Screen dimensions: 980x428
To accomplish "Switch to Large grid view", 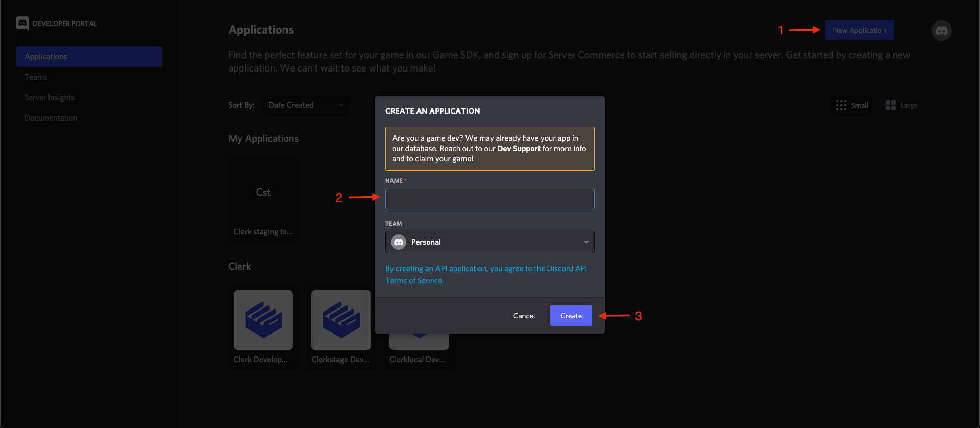I will pyautogui.click(x=901, y=105).
